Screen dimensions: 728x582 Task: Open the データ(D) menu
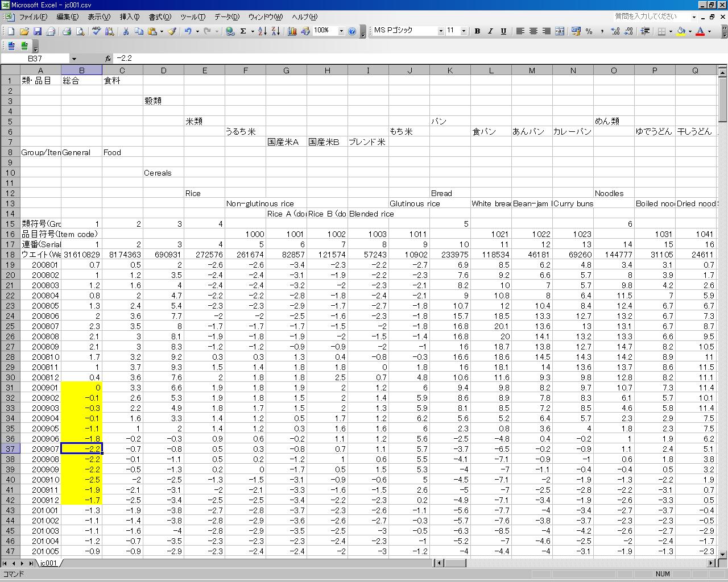tap(227, 17)
